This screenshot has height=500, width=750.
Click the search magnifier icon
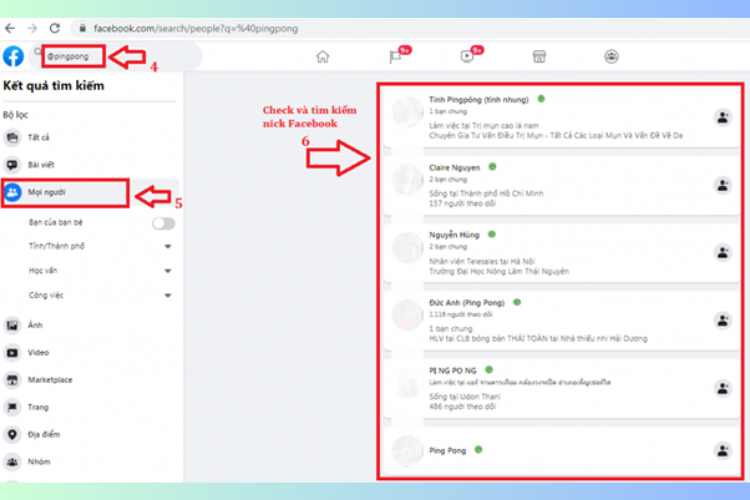(38, 52)
